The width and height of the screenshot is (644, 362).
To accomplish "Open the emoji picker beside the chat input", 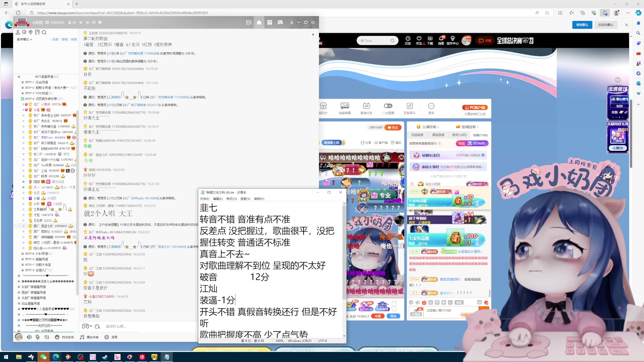I will (97, 326).
